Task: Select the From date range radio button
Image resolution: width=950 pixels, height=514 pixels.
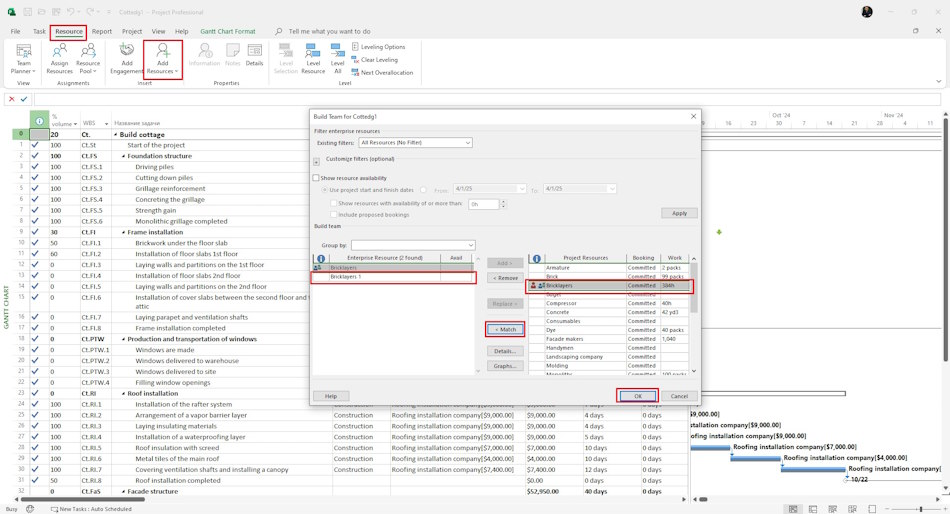Action: click(424, 190)
